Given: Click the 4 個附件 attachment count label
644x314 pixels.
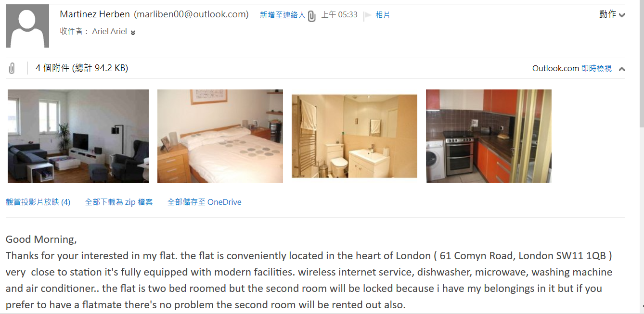Looking at the screenshot, I should (52, 68).
